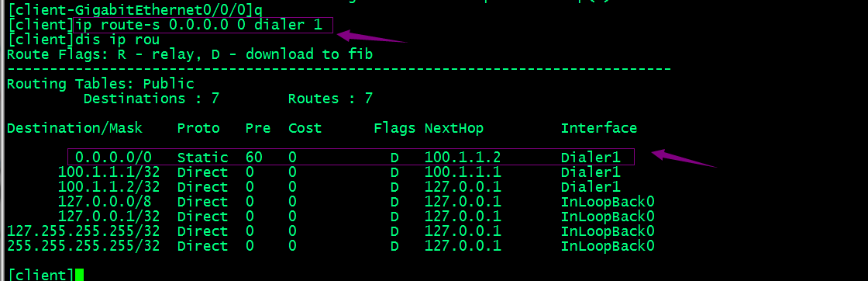Screen dimensions: 868x281
Task: Click the Flags column header
Action: click(x=394, y=128)
